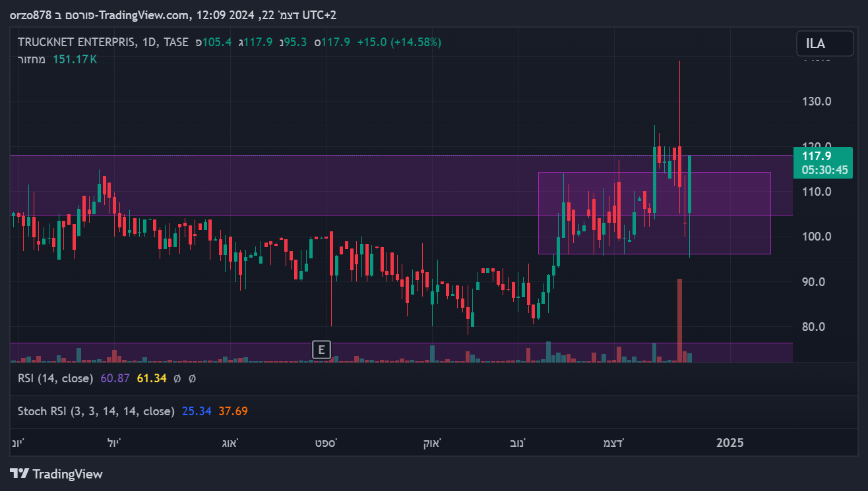
Task: Click the low price value 95.3
Action: point(294,42)
